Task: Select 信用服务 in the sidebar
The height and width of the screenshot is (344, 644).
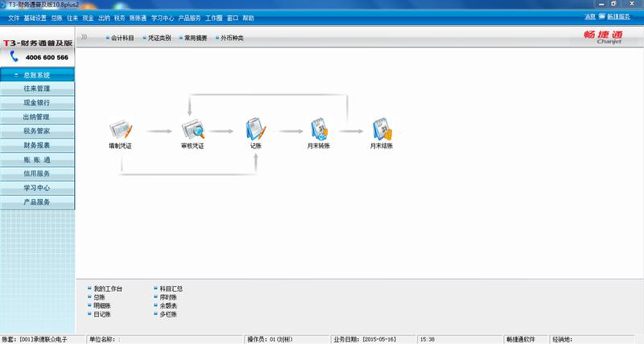Action: pos(37,173)
